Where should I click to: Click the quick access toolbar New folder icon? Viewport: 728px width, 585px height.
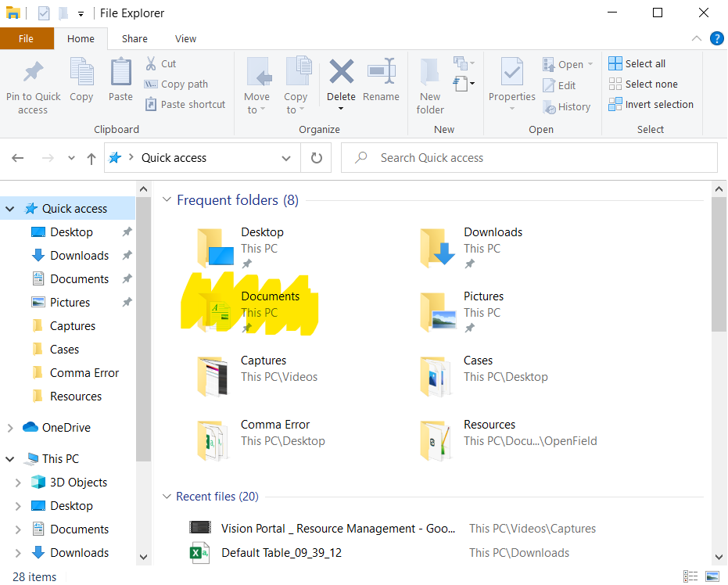point(63,13)
